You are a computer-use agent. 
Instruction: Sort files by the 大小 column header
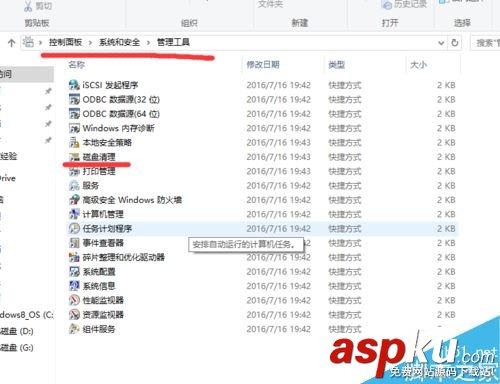[x=418, y=64]
